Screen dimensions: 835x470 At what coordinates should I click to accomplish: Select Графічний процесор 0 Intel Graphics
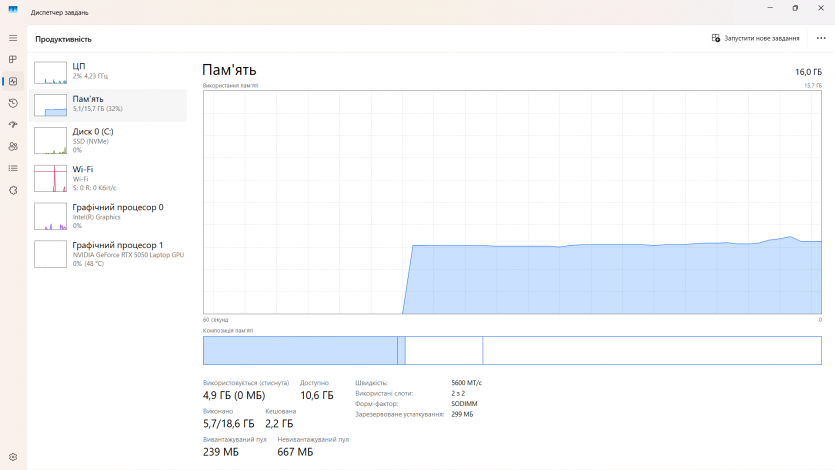click(108, 215)
